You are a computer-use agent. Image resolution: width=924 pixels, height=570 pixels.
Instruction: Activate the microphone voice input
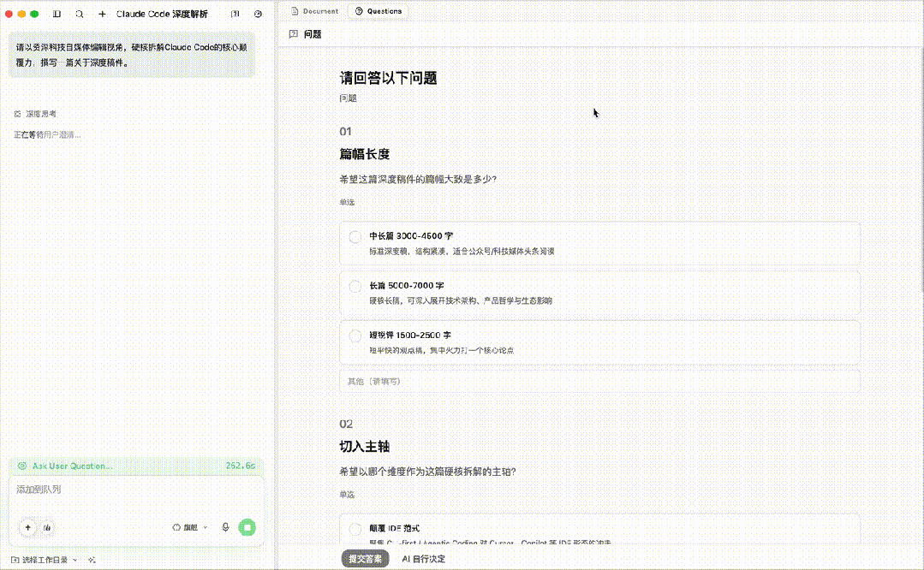click(225, 527)
